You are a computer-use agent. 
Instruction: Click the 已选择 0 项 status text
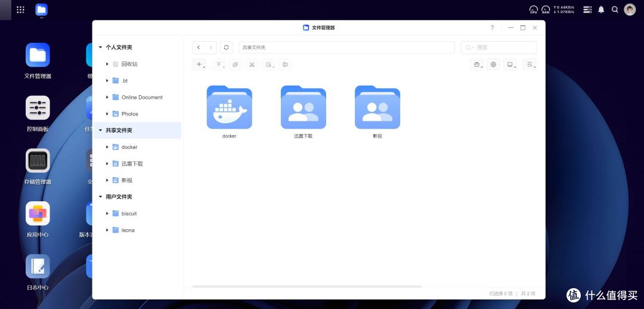pos(500,294)
